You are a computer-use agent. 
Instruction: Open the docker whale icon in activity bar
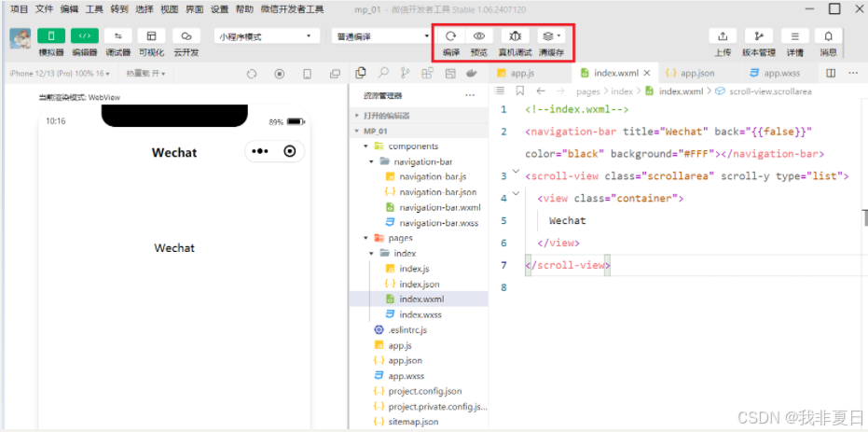point(472,73)
